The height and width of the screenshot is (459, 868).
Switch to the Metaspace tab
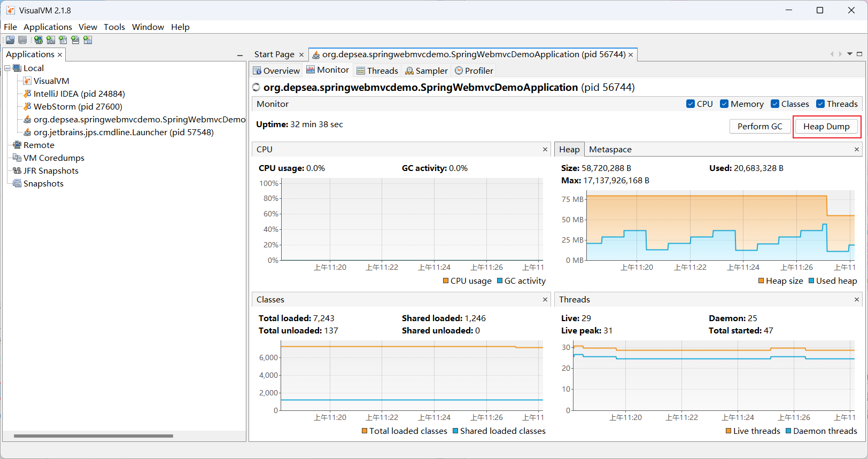tap(610, 150)
